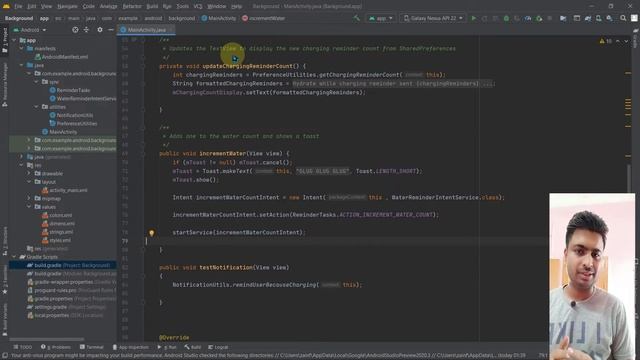Click the yellow lightbulb intention icon
The image size is (640, 360).
point(151,233)
